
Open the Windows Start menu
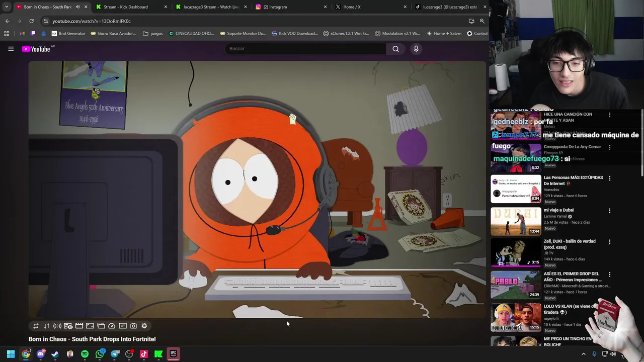point(11,354)
